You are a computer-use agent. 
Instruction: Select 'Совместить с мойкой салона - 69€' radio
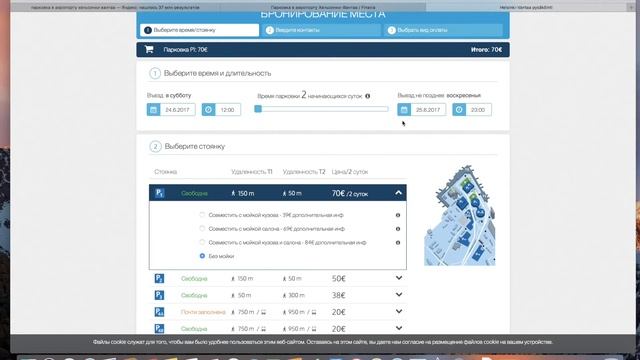(202, 229)
